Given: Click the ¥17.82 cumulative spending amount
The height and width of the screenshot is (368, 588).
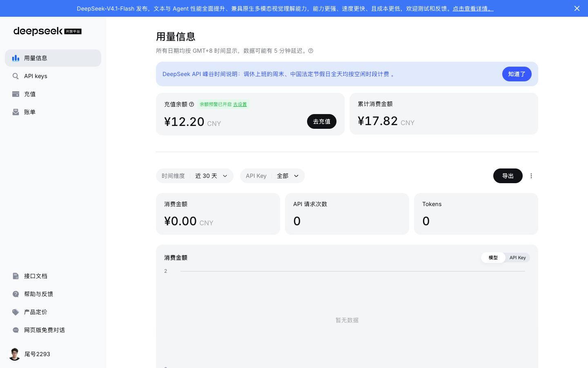Looking at the screenshot, I should (378, 121).
